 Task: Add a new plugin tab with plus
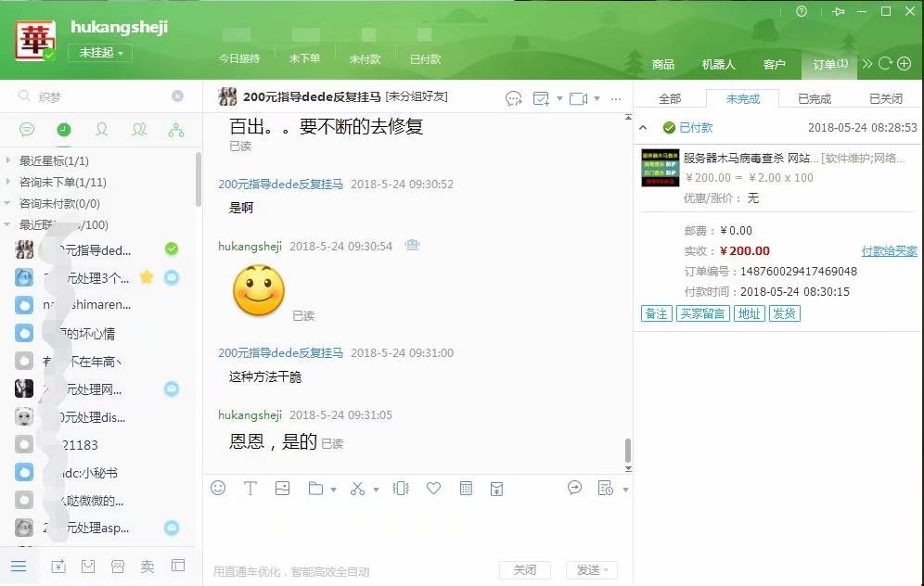[x=905, y=64]
